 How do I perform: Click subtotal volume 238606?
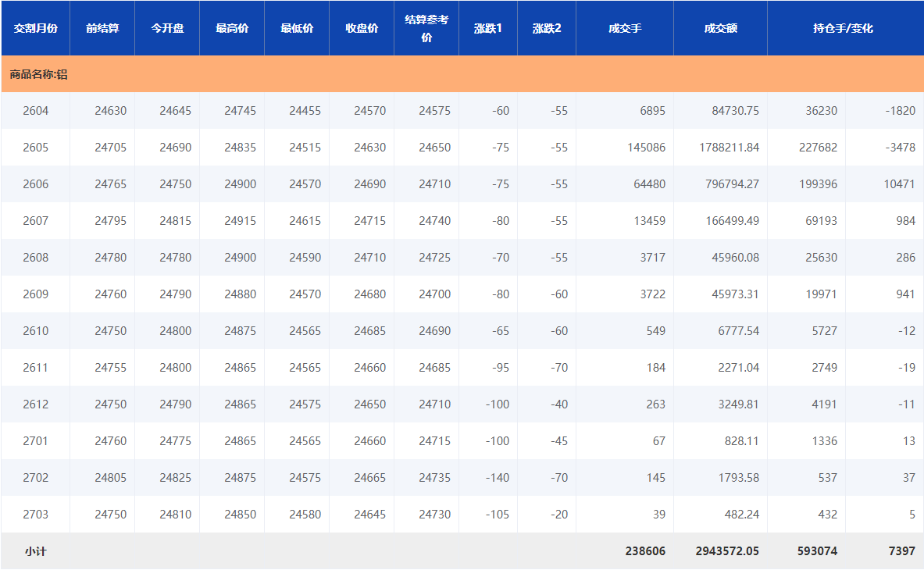click(x=645, y=551)
